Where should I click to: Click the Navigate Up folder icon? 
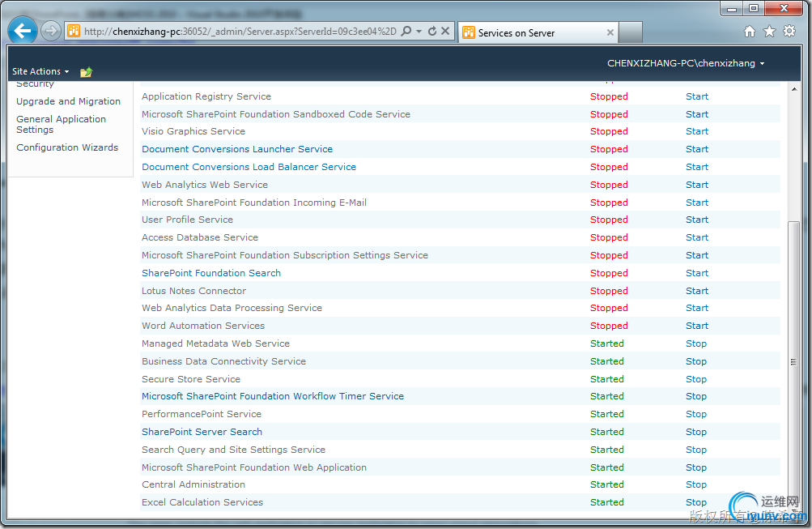[86, 72]
